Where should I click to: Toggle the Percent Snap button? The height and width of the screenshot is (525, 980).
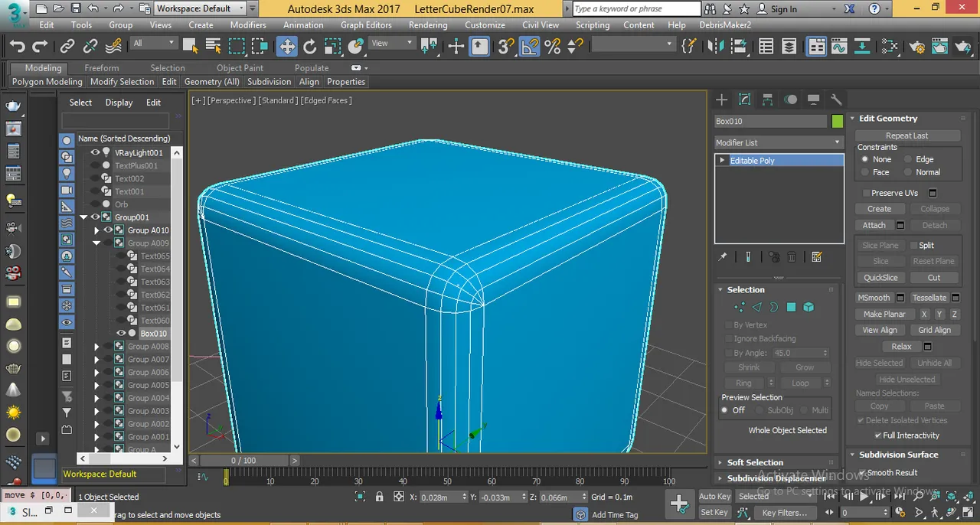tap(552, 47)
